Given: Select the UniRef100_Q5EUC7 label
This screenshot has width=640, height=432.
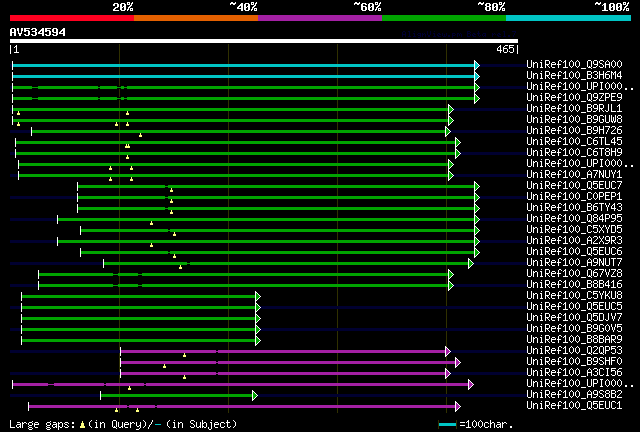Looking at the screenshot, I should pos(574,185).
